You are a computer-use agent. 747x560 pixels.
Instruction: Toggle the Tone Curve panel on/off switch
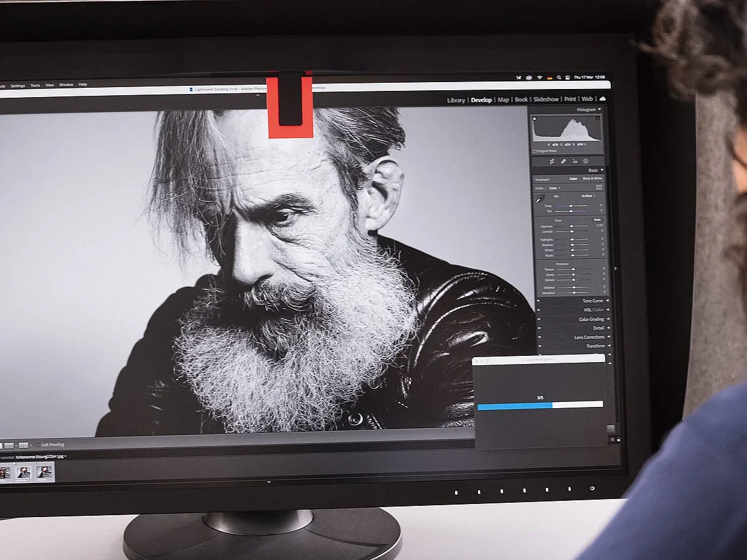(x=538, y=301)
